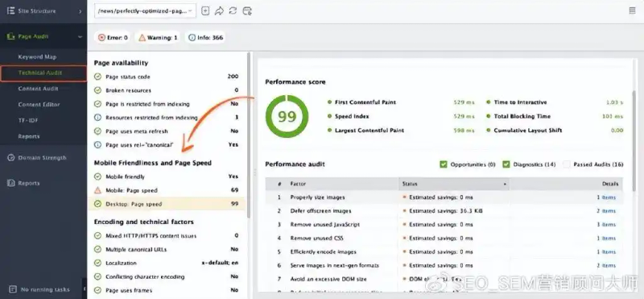Expand the Site Structure chevron

tap(80, 11)
